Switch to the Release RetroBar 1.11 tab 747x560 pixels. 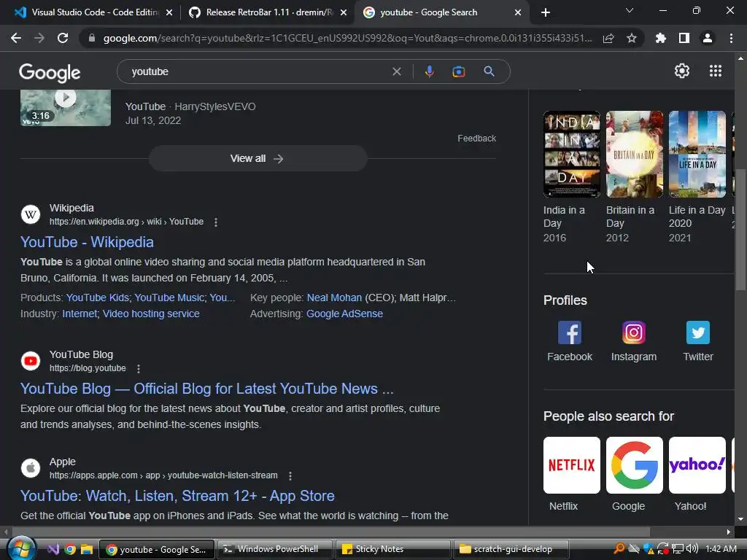click(268, 12)
